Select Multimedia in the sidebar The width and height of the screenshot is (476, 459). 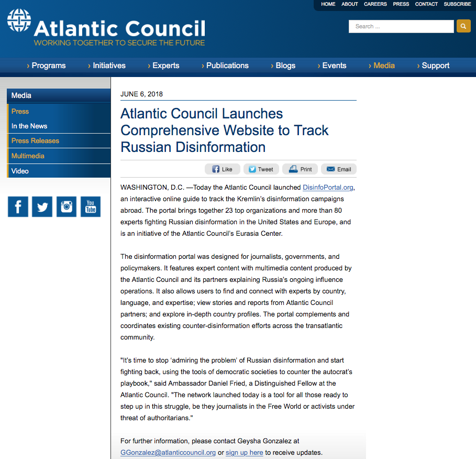click(x=59, y=156)
